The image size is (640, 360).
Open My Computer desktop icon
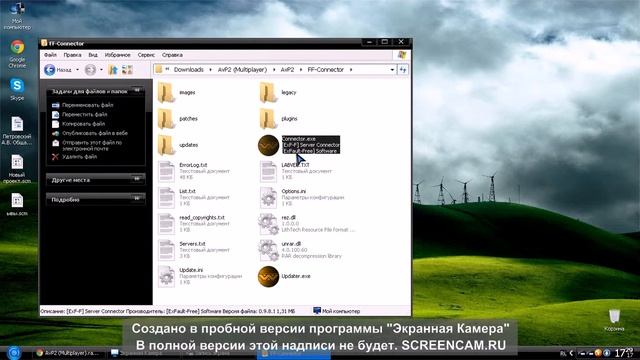(17, 16)
